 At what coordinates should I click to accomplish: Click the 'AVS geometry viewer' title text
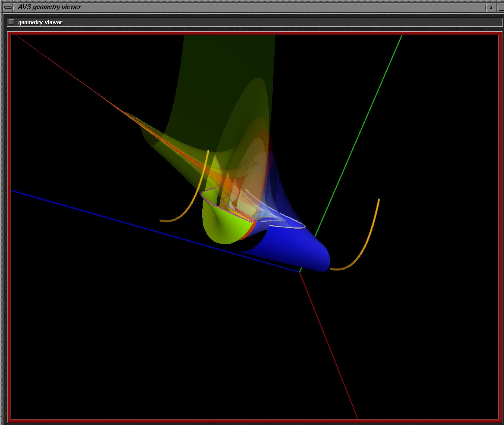click(50, 7)
